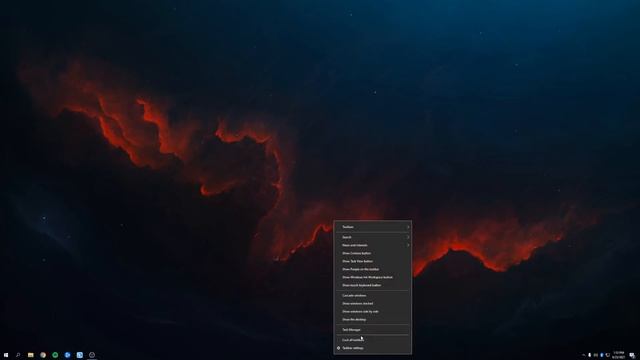Open the Action Center notification icon

click(632, 355)
